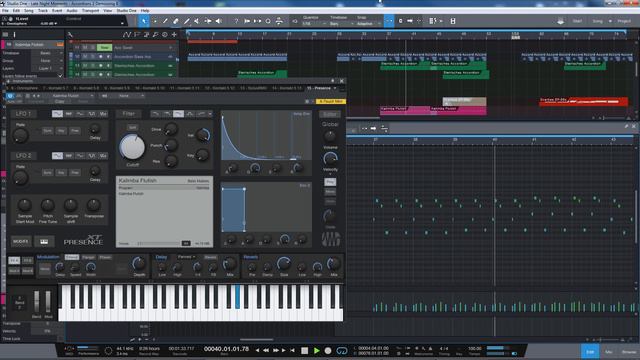Click the MOD/FX button in Presence
640x360 pixels.
tap(21, 242)
